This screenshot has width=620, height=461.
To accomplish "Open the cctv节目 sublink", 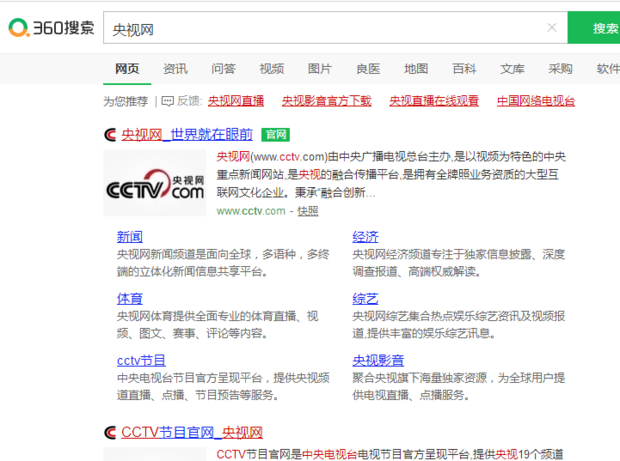I will tap(141, 361).
